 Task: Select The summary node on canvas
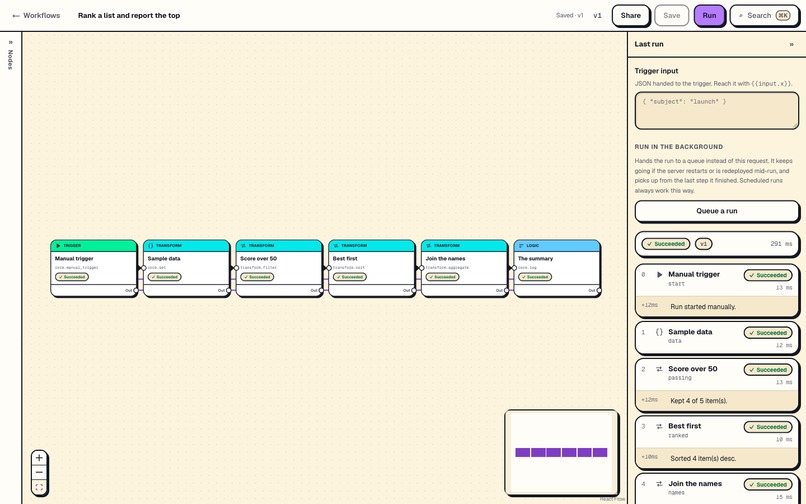click(557, 268)
